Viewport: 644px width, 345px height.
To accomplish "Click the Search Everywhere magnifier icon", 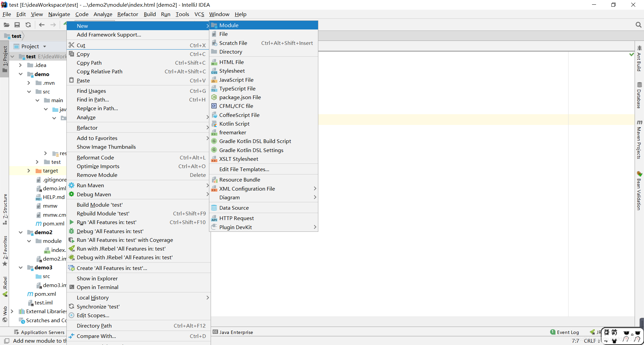I will click(x=638, y=25).
